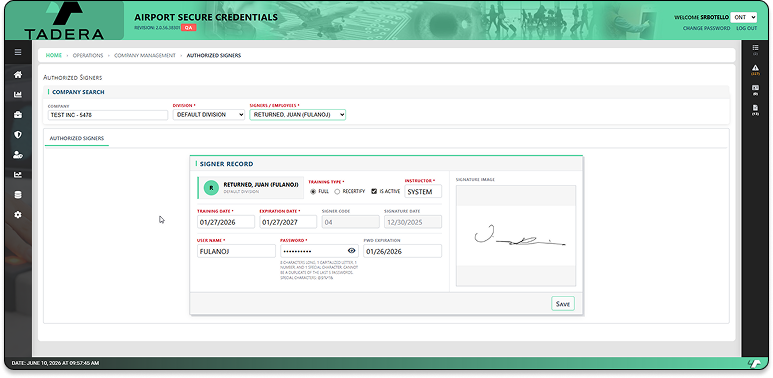The height and width of the screenshot is (378, 773).
Task: Open the task list icon in right panel
Action: click(755, 49)
